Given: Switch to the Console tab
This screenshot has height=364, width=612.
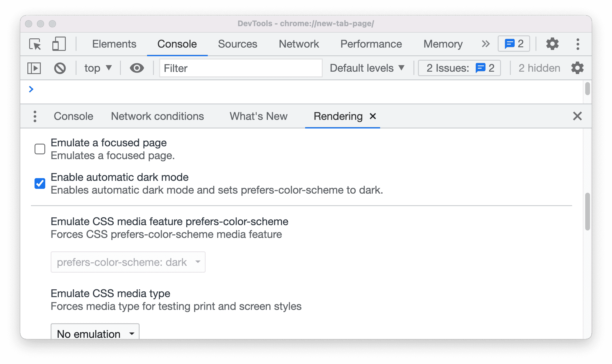Looking at the screenshot, I should coord(72,116).
